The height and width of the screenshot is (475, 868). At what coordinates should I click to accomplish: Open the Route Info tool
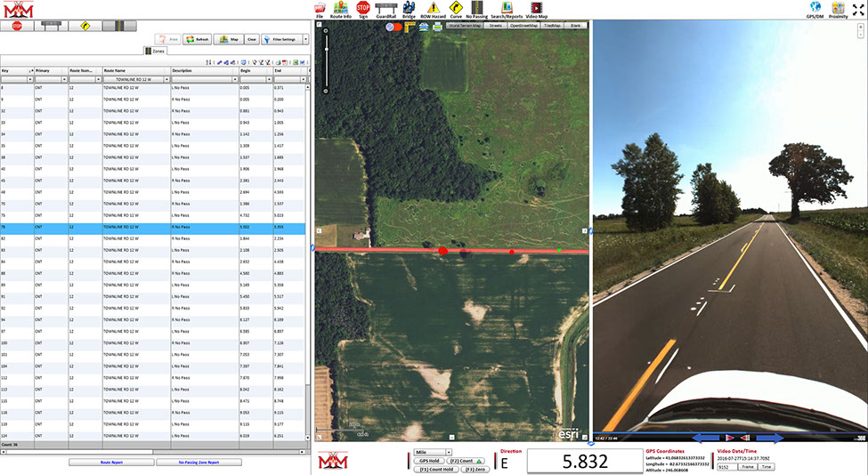(340, 9)
